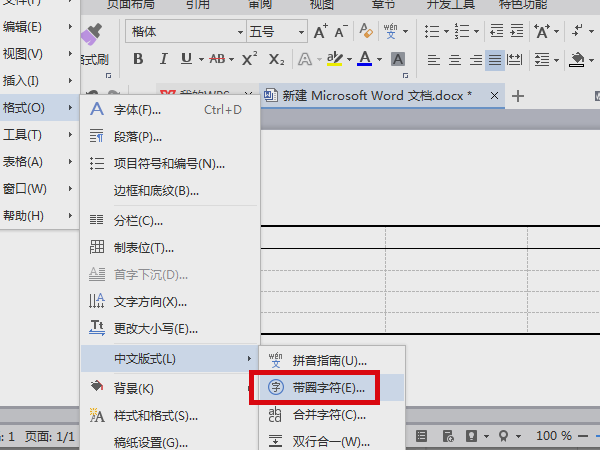The image size is (600, 450).
Task: Decrease paragraph indent
Action: pos(497,31)
